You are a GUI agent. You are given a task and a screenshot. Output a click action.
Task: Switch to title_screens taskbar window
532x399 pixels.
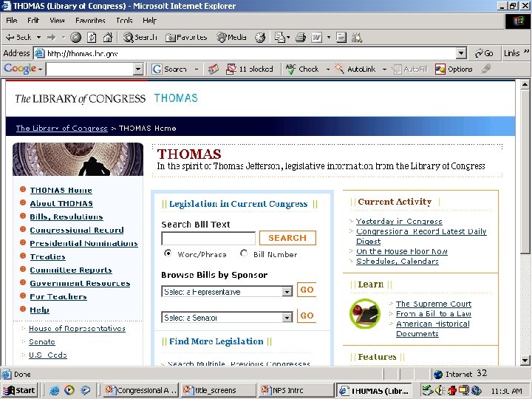click(219, 391)
